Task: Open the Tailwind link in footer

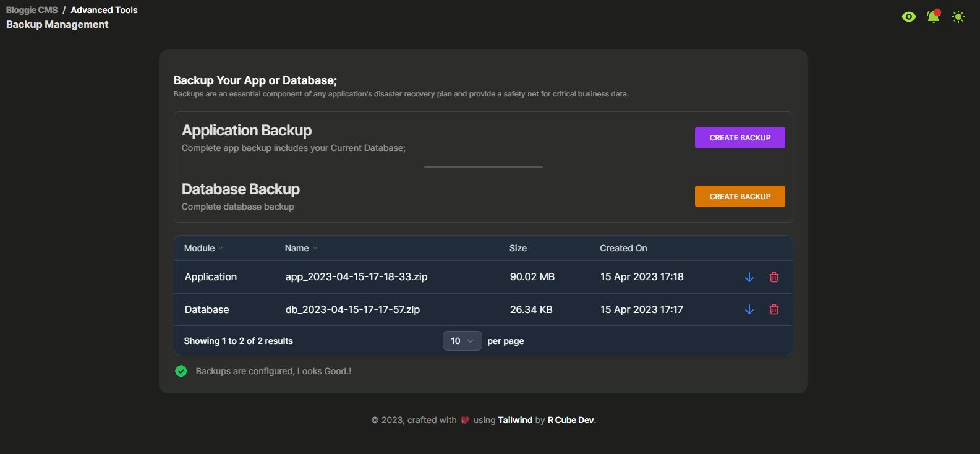Action: click(515, 420)
